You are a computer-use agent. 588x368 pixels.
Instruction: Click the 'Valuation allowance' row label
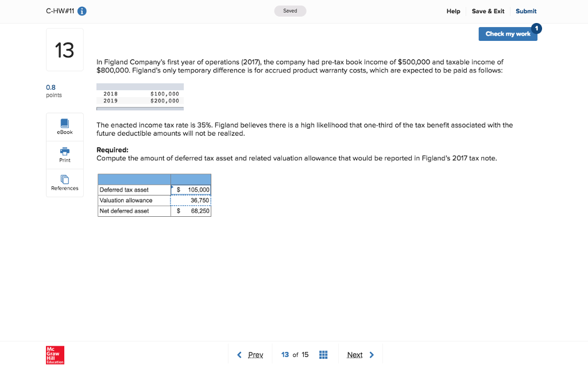126,200
